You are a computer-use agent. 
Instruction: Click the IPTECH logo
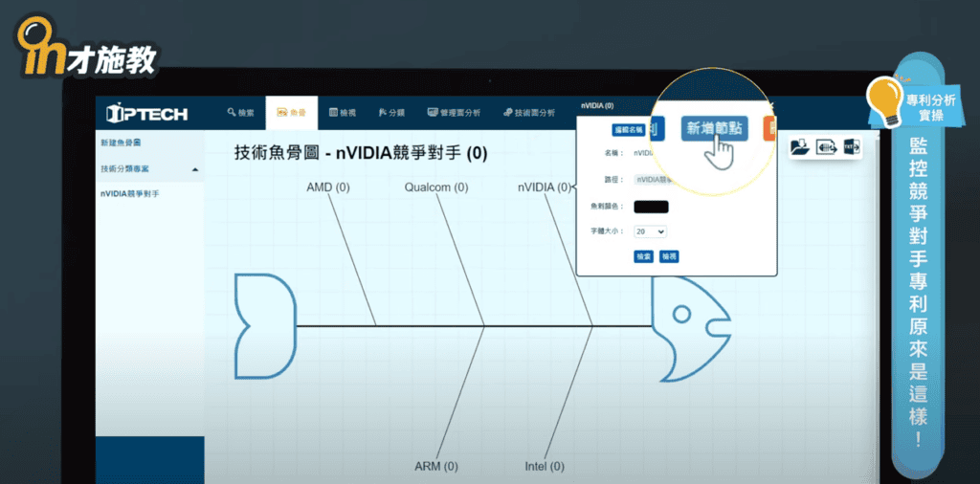click(x=147, y=114)
